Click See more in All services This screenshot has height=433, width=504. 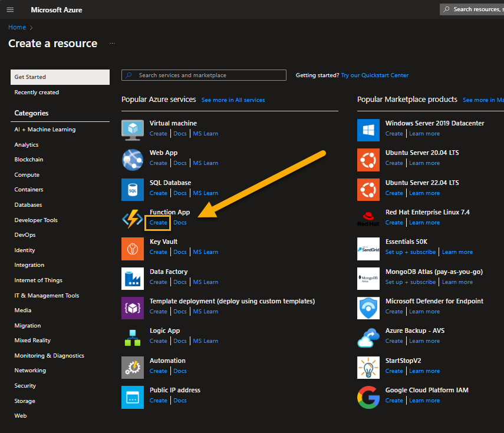[x=233, y=100]
